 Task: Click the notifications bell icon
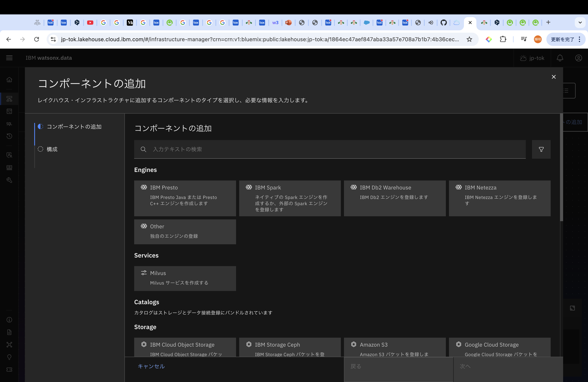[x=560, y=58]
